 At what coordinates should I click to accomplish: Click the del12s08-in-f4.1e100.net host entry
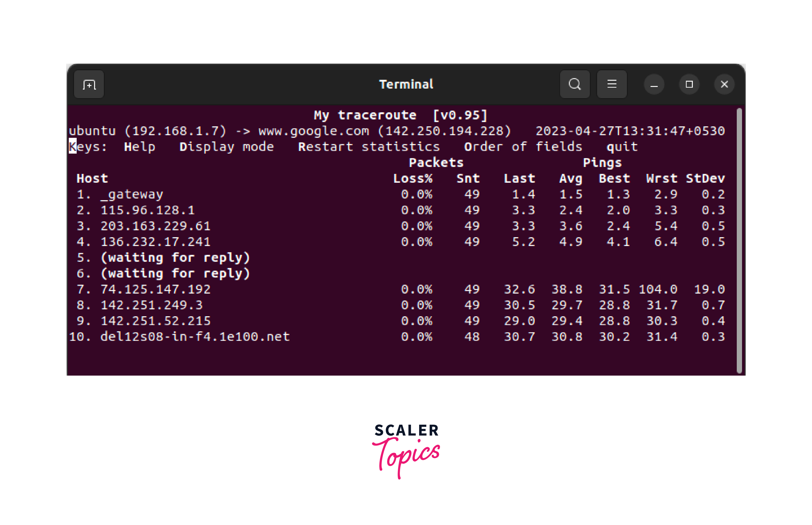[x=195, y=337]
